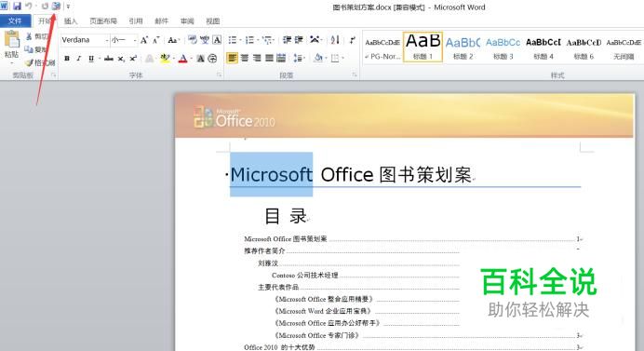The width and height of the screenshot is (644, 351).
Task: Click the Redo icon in the quick access toolbar
Action: [45, 7]
